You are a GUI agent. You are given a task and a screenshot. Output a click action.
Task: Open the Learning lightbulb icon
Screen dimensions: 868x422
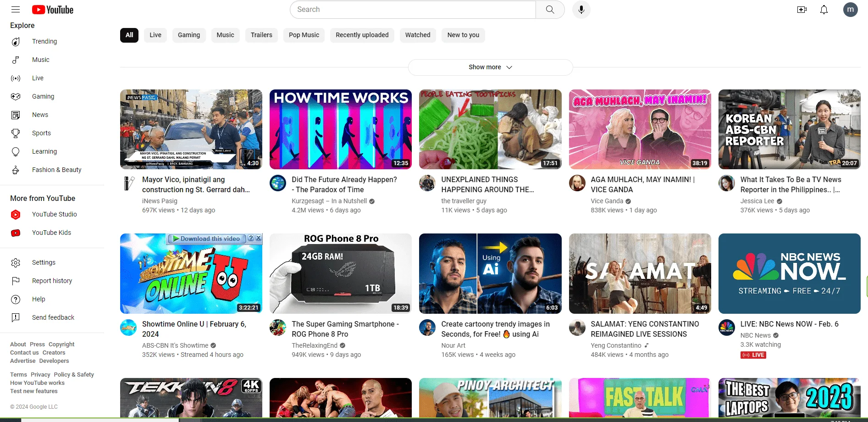(16, 152)
